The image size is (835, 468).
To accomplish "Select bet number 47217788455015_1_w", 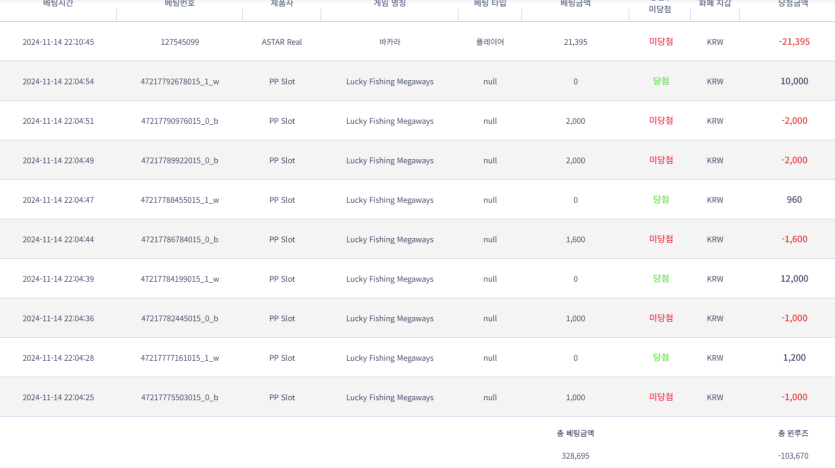I will [180, 200].
